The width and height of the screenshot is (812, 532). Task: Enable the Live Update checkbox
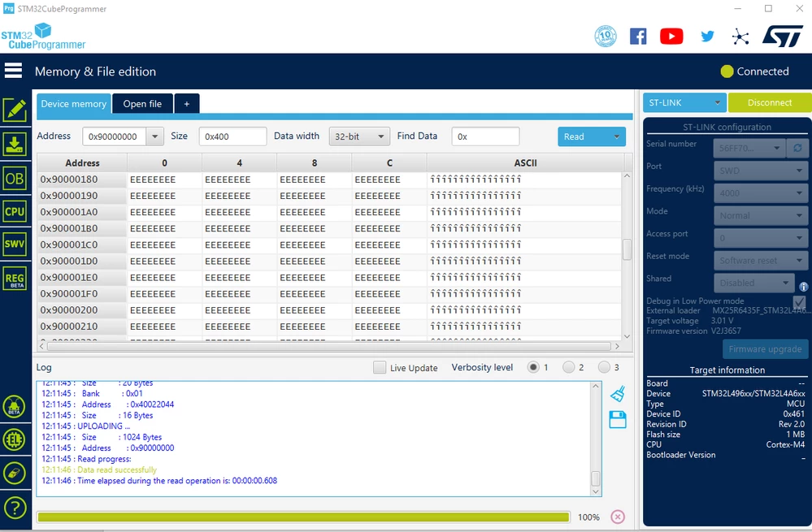380,367
